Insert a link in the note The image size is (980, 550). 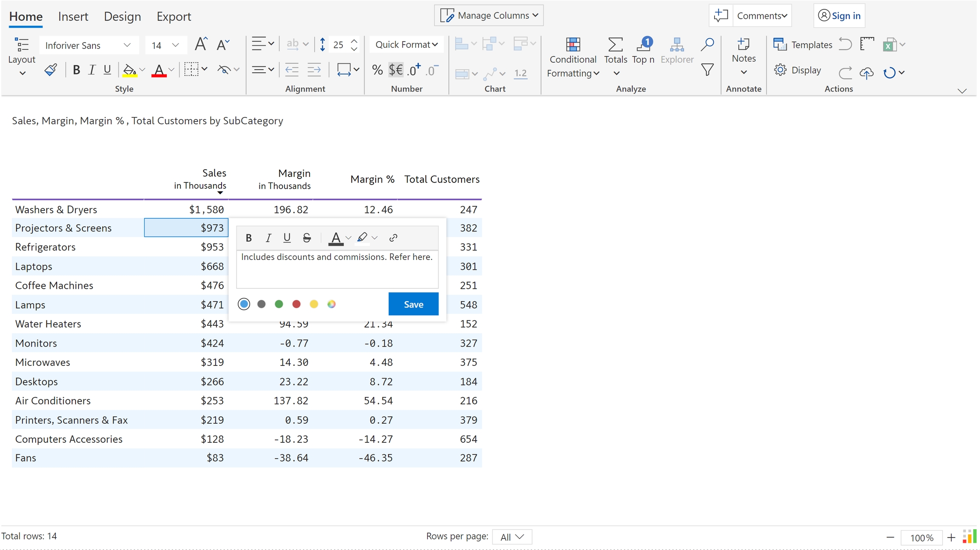coord(393,238)
